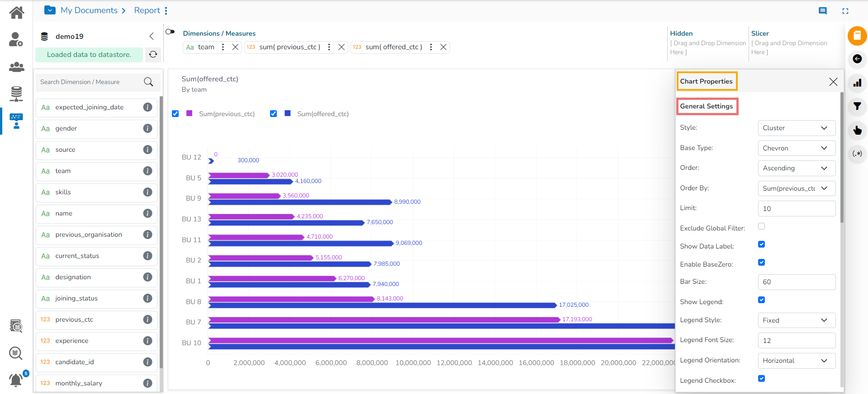Click My Documents breadcrumb link
Screen dimensions: 868x394
pos(89,10)
